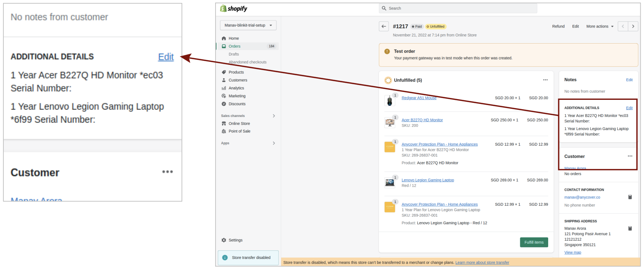Copy the contact email clipboard icon

[x=630, y=197]
